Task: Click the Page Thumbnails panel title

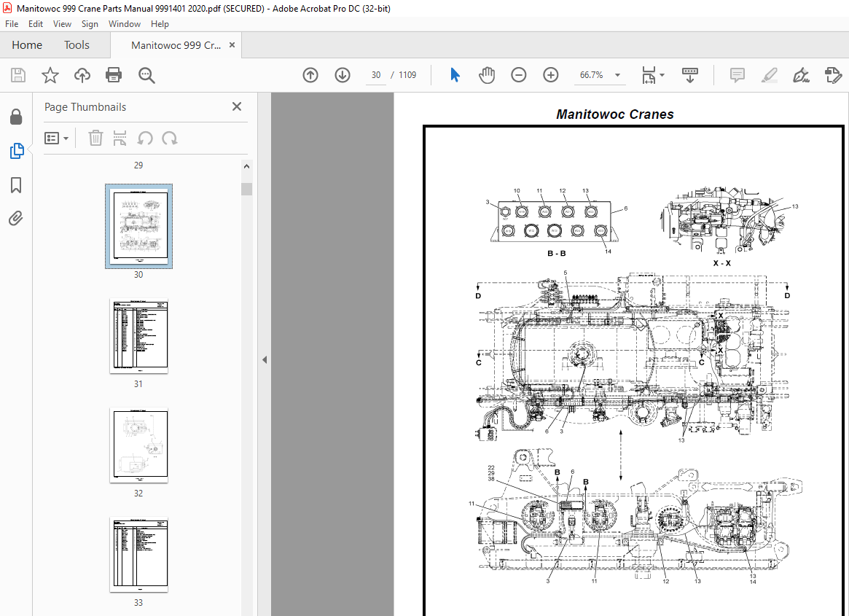Action: (85, 106)
